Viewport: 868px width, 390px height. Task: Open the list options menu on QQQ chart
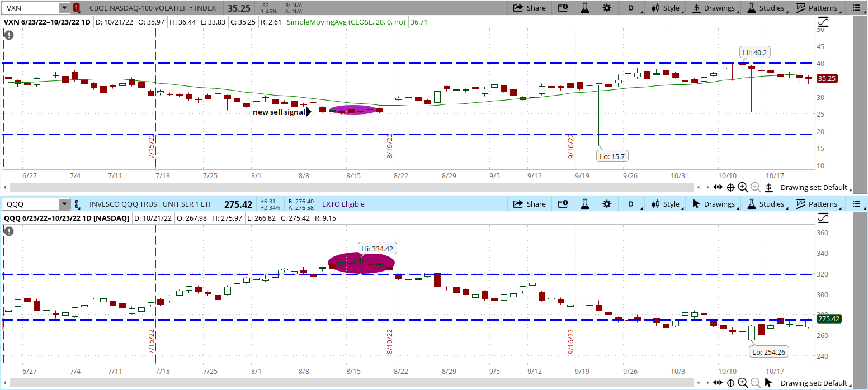click(856, 204)
